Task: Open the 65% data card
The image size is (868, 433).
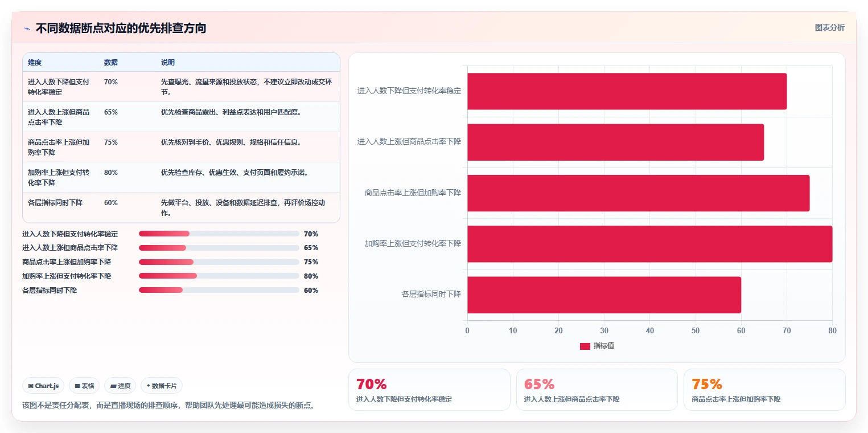Action: click(x=597, y=390)
